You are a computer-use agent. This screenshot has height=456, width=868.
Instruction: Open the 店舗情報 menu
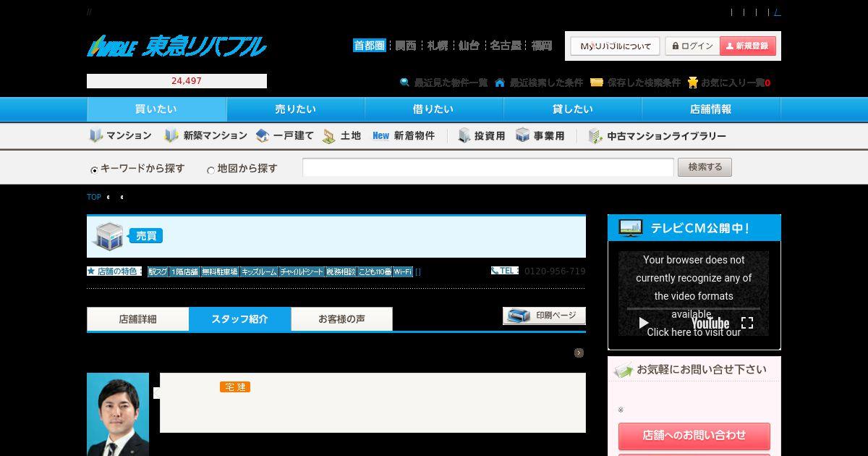pos(711,109)
